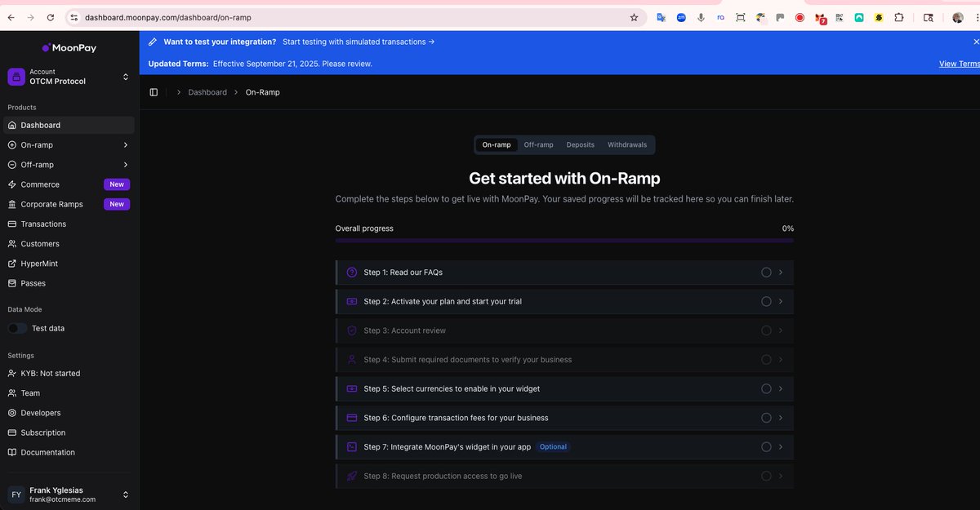Click the FY user avatar
Viewport: 980px width, 510px height.
coord(16,494)
